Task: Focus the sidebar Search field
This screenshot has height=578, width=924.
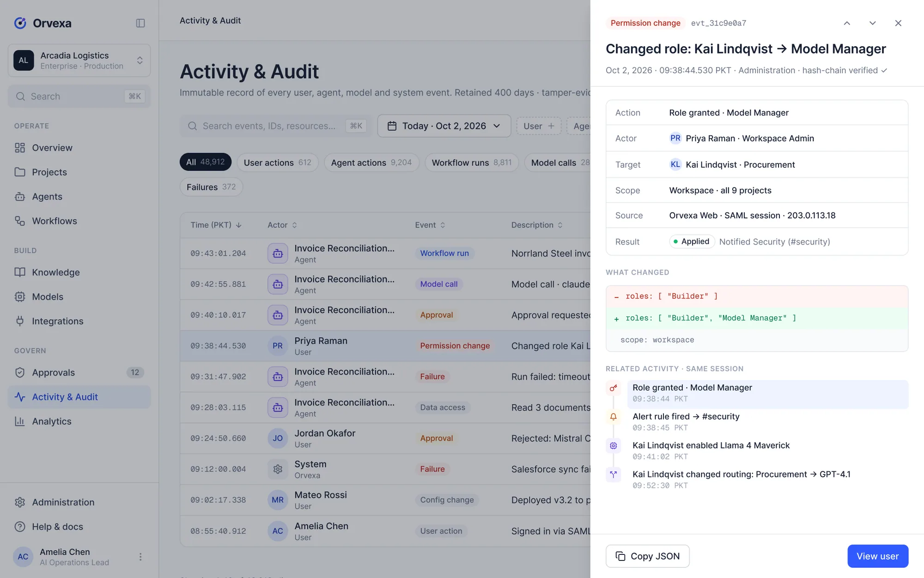Action: pyautogui.click(x=79, y=96)
